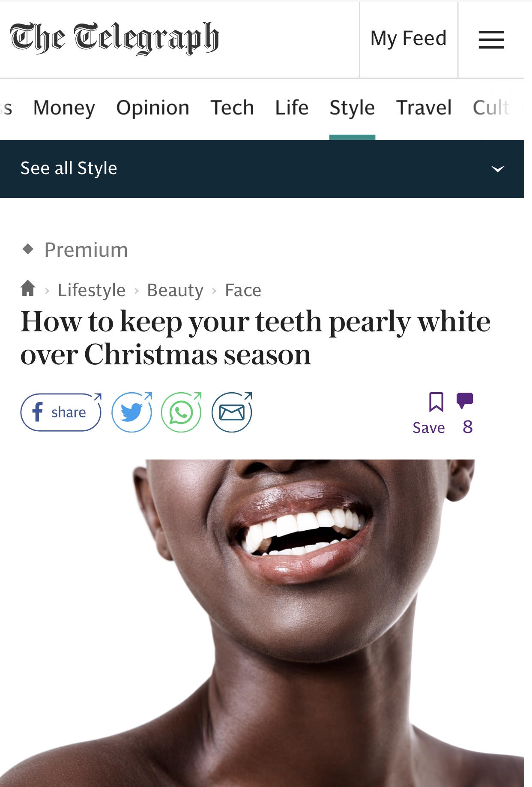Screen dimensions: 532x787
Task: Go to the Opinion section
Action: (x=153, y=108)
